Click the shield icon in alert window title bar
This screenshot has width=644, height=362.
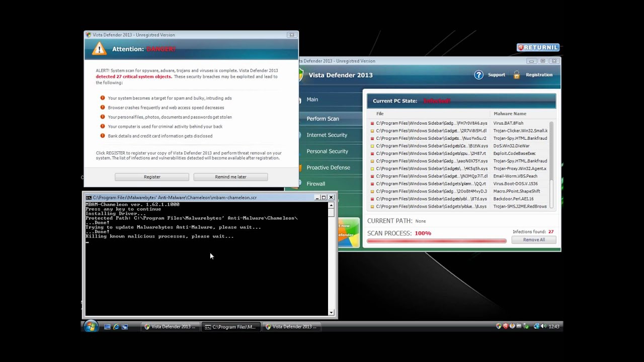(89, 35)
